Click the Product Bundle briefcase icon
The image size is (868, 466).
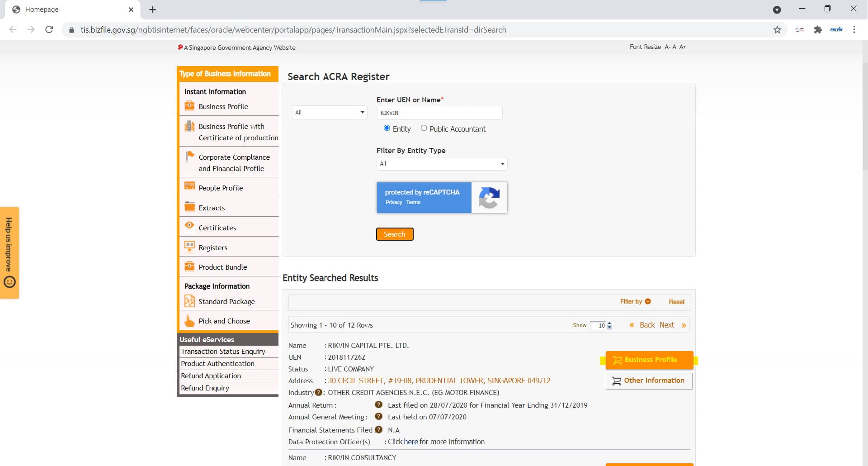click(x=189, y=266)
